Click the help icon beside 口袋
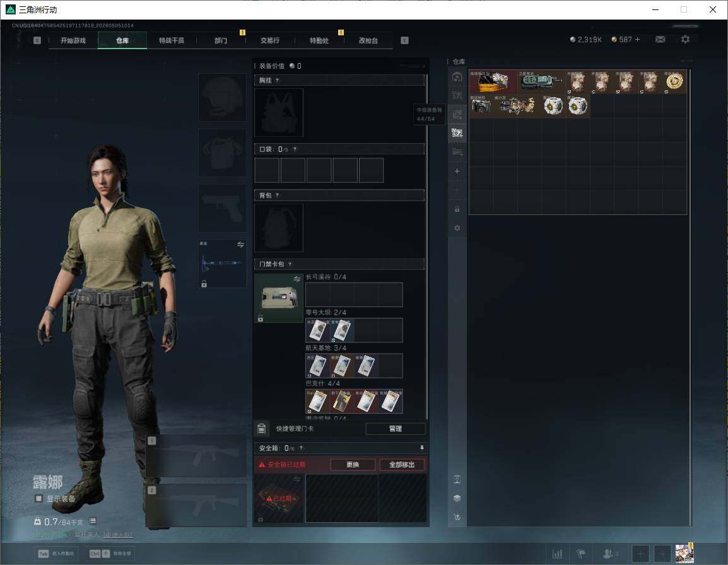The width and height of the screenshot is (728, 565). click(295, 149)
